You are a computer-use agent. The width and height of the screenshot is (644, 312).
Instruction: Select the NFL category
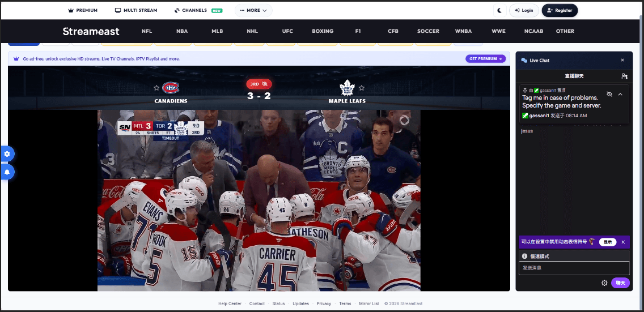coord(147,31)
